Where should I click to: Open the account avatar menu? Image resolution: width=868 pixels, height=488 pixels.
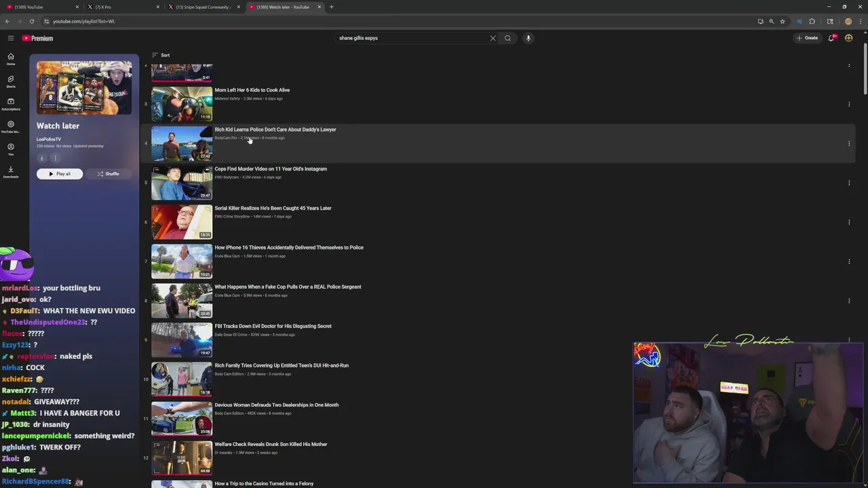pyautogui.click(x=848, y=38)
